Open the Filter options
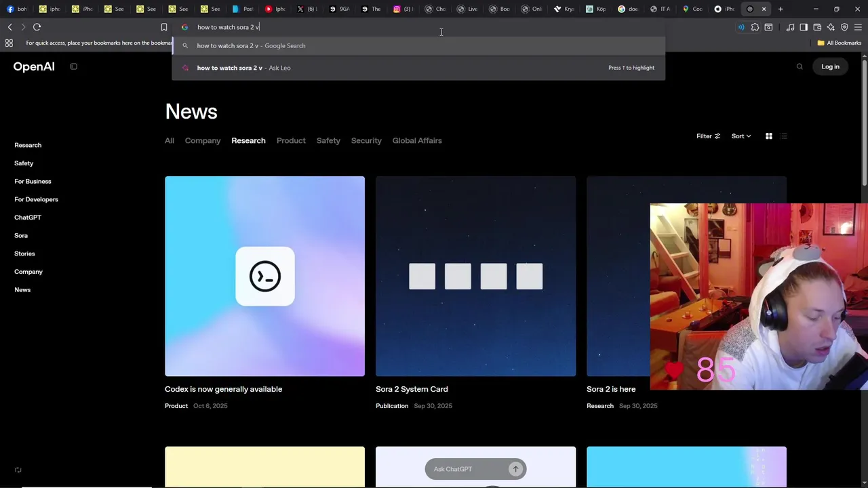The height and width of the screenshot is (488, 868). 708,136
